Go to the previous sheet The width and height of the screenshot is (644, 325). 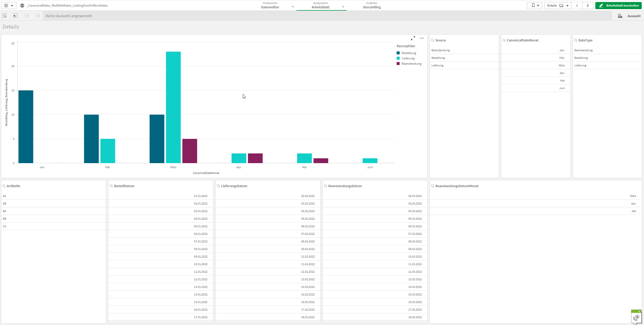[x=577, y=6]
